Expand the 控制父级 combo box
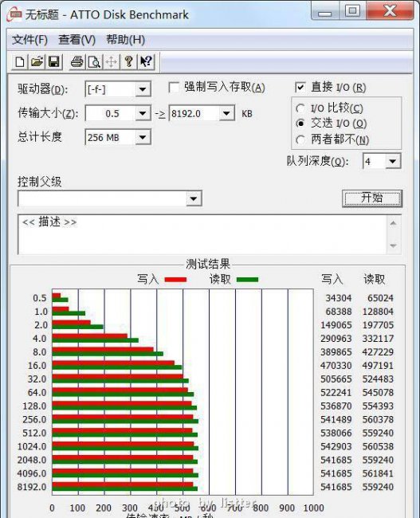The width and height of the screenshot is (420, 518). pos(194,199)
